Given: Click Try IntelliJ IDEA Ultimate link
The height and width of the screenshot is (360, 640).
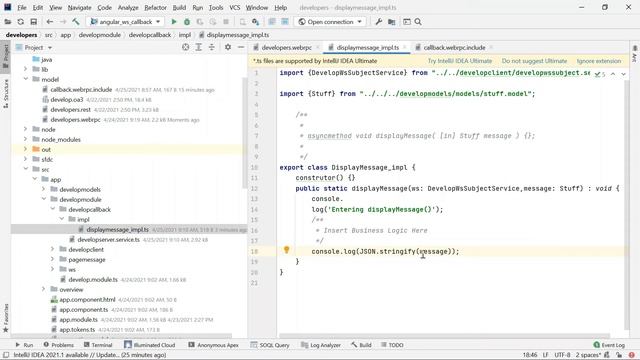Looking at the screenshot, I should click(460, 61).
